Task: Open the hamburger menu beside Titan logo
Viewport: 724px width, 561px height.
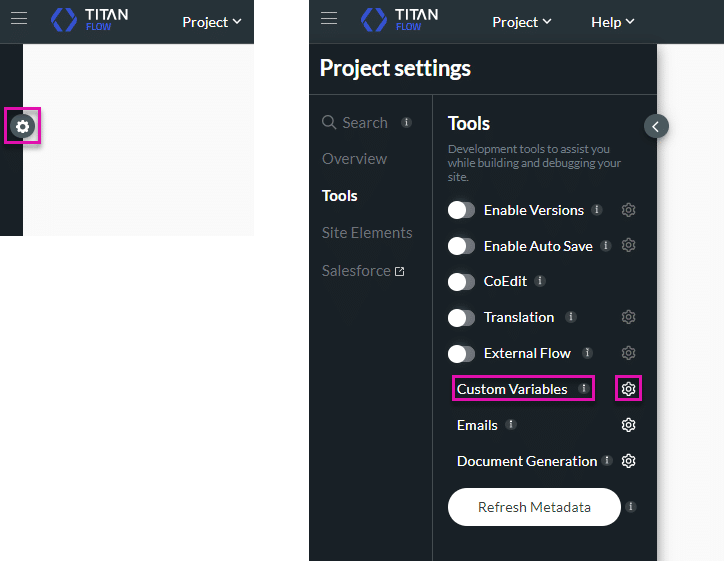Action: (329, 19)
